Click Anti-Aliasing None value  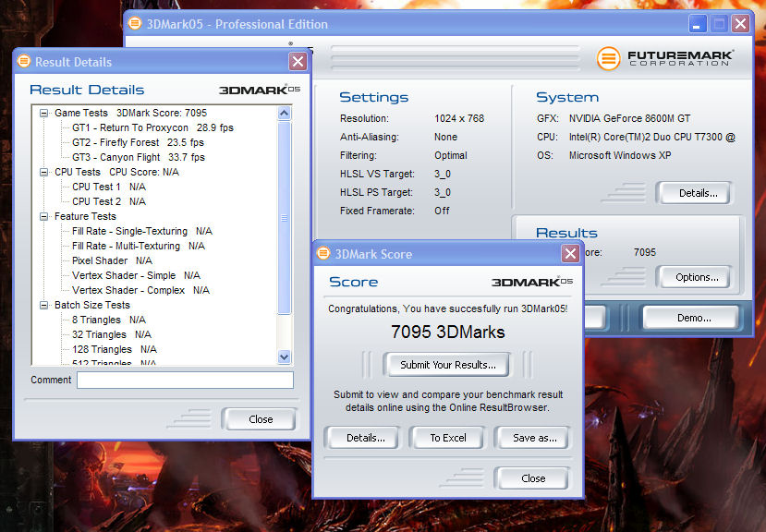(445, 137)
